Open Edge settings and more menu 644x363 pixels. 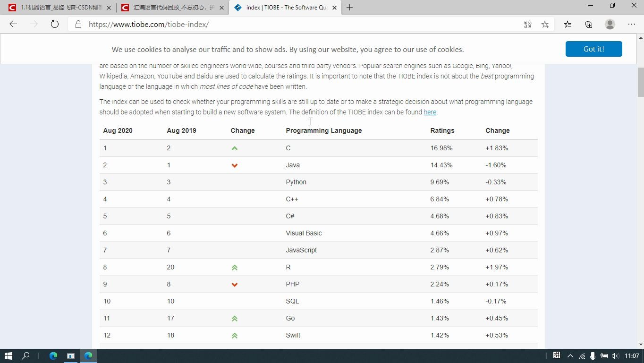click(632, 25)
